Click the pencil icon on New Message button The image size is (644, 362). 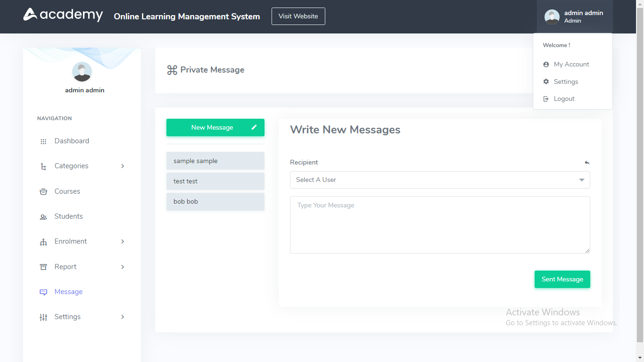click(254, 127)
